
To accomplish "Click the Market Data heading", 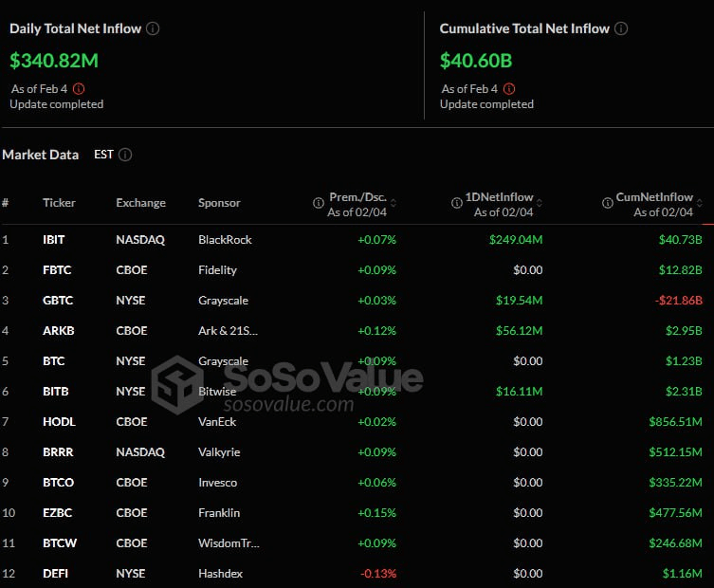I will click(x=41, y=155).
